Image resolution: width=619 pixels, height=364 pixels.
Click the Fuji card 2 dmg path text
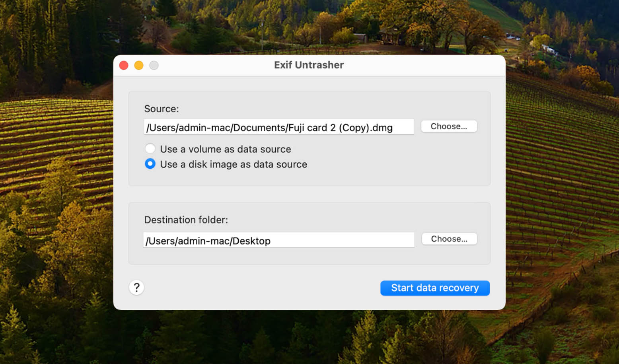[x=269, y=127]
